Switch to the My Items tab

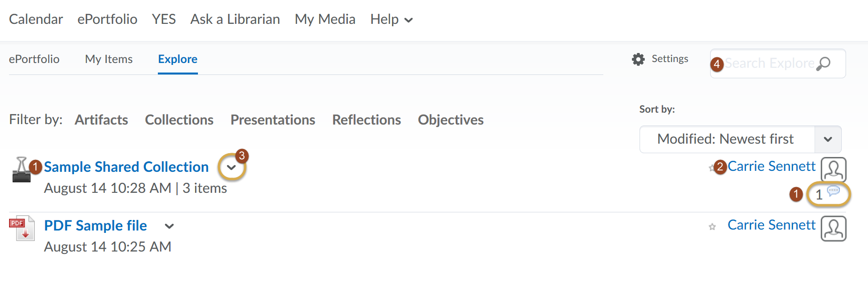point(109,59)
